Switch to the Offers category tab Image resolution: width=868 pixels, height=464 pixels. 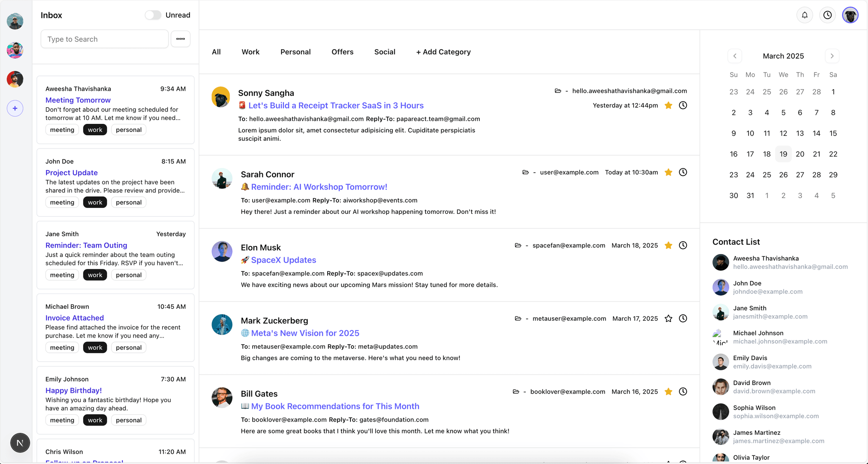point(342,52)
